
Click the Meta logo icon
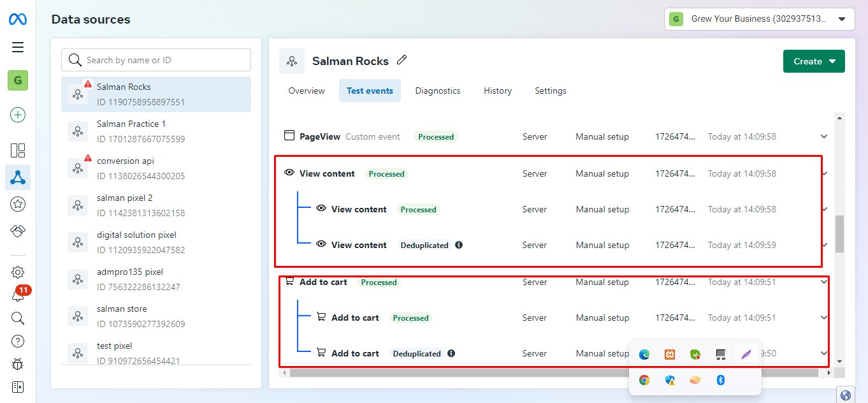tap(17, 19)
